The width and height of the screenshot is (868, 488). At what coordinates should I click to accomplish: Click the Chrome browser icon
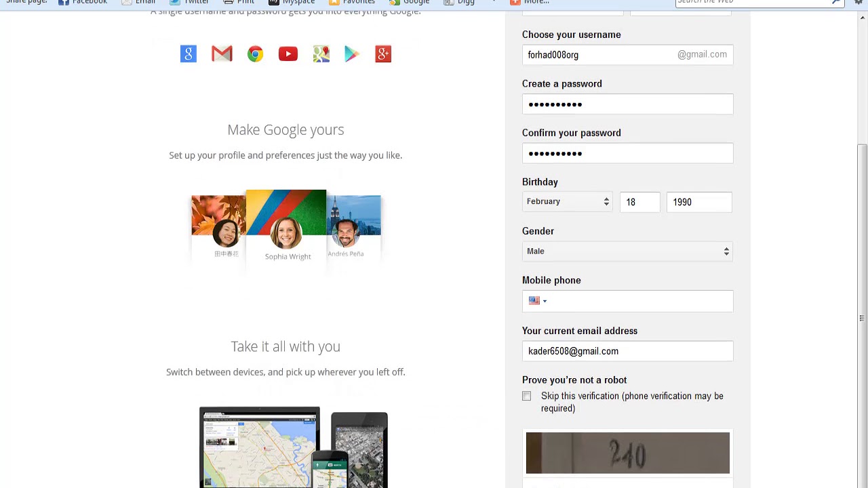(x=255, y=54)
